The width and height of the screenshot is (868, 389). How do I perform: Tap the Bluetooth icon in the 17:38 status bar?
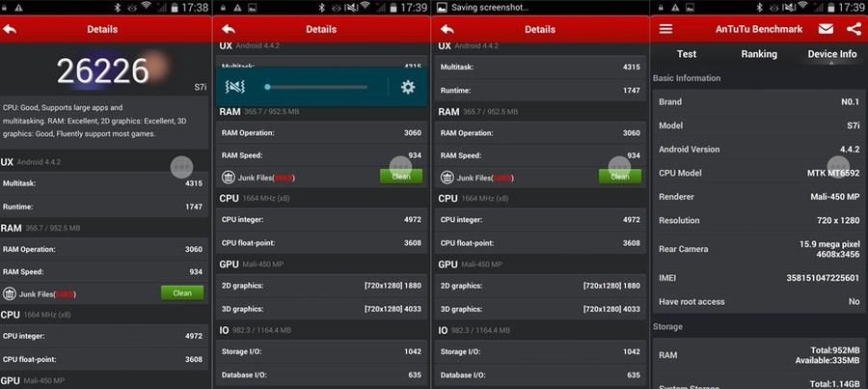point(118,7)
